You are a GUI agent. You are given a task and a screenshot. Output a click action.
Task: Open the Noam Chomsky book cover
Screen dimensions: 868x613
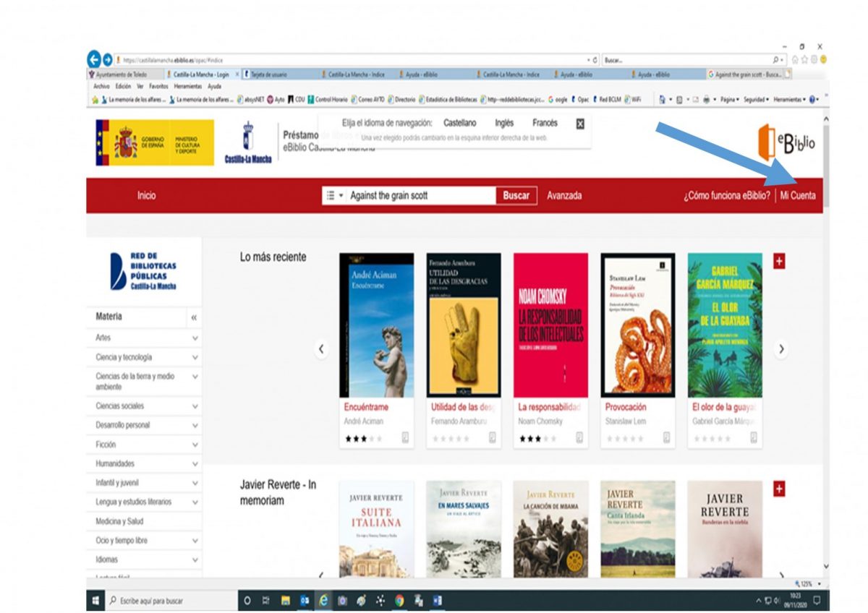(550, 325)
